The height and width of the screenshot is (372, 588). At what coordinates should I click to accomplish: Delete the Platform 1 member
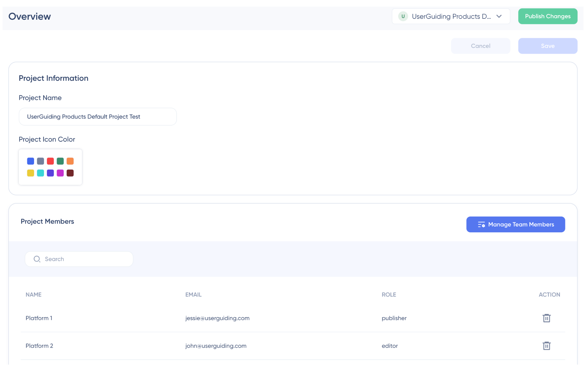[546, 318]
